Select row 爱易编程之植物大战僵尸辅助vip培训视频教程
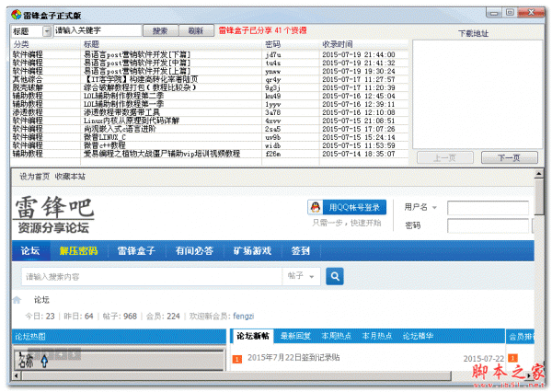This screenshot has height=392, width=552. coord(210,154)
